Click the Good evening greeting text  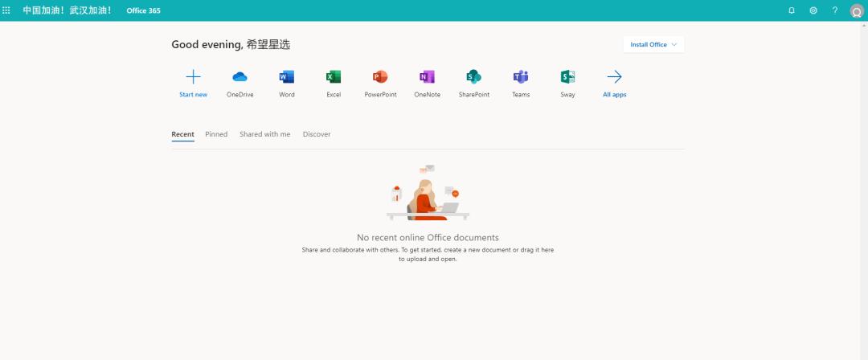(231, 45)
